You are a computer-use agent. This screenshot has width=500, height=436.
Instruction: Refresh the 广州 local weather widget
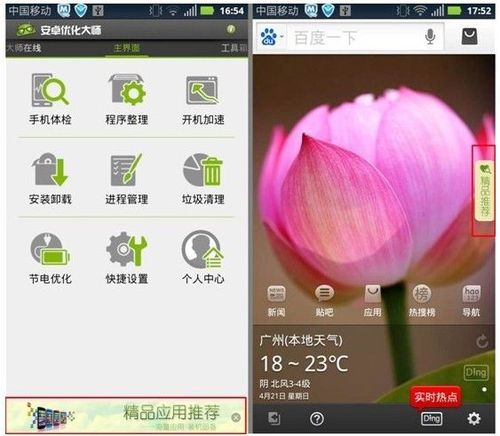pos(482,342)
